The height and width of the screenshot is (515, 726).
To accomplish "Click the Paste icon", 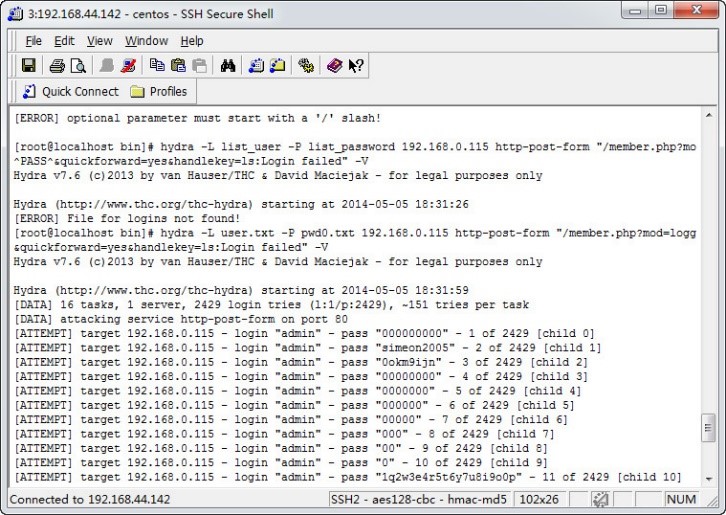I will [x=178, y=65].
